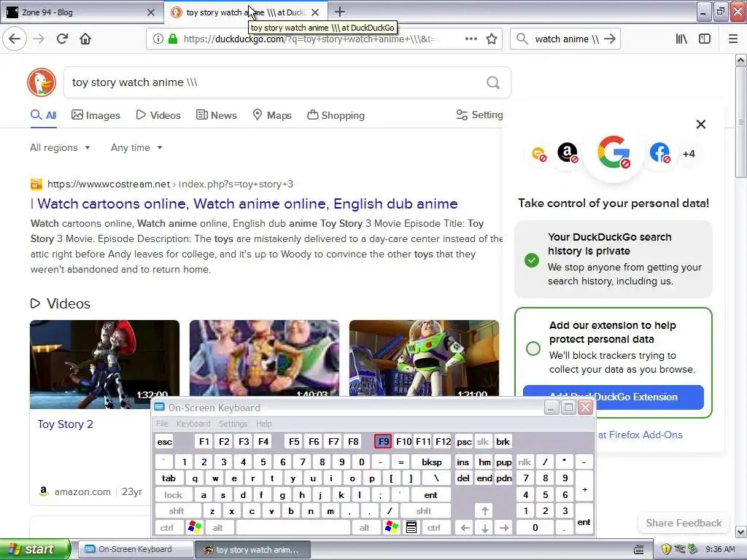Image resolution: width=747 pixels, height=560 pixels.
Task: Click the security shield tray icon
Action: [666, 549]
